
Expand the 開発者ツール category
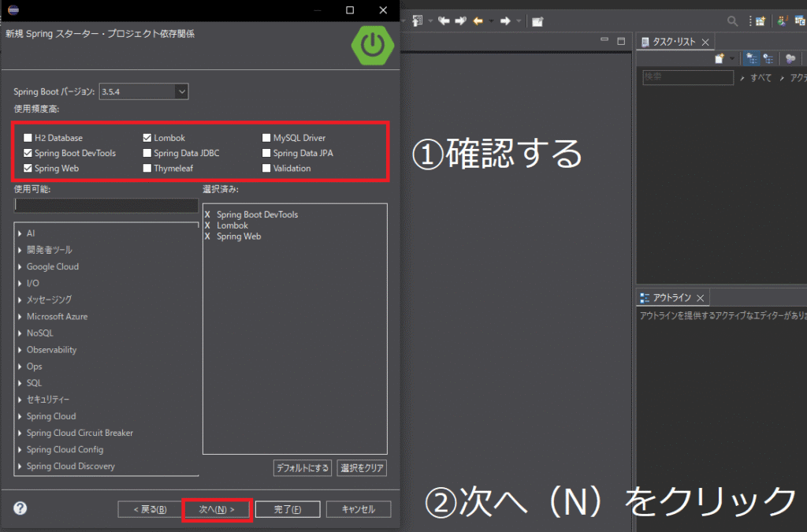(20, 250)
